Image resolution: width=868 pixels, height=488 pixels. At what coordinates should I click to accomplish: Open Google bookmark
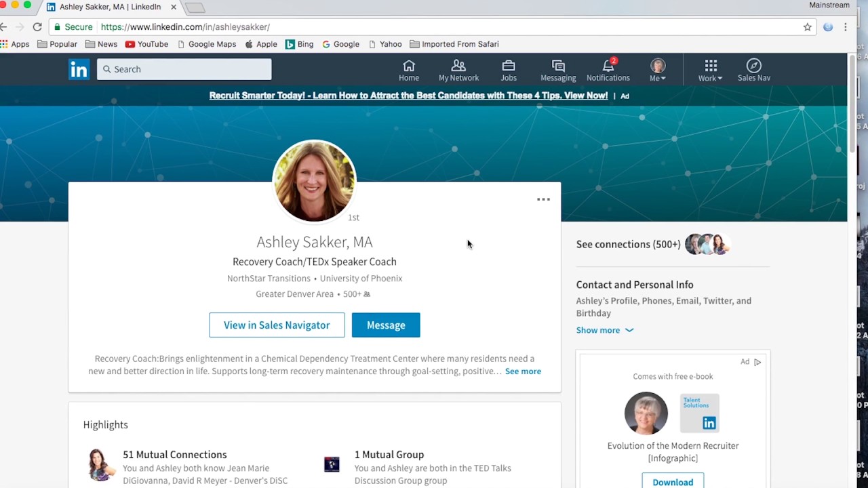coord(340,44)
